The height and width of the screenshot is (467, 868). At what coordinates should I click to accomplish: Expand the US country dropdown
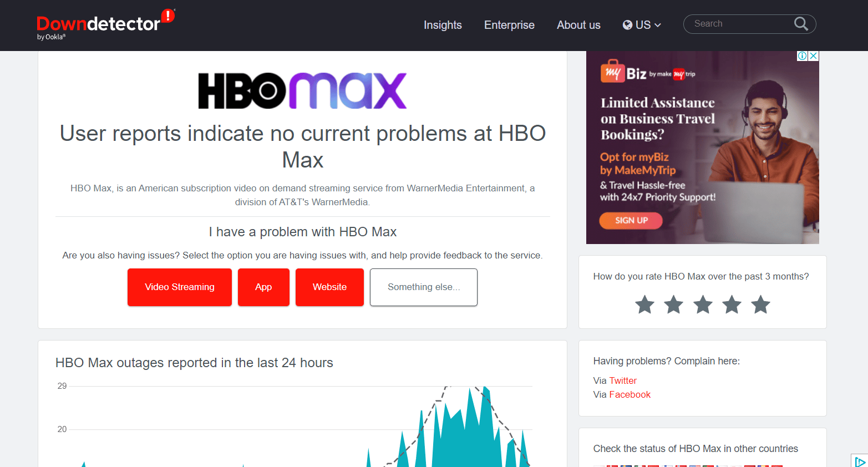coord(642,25)
